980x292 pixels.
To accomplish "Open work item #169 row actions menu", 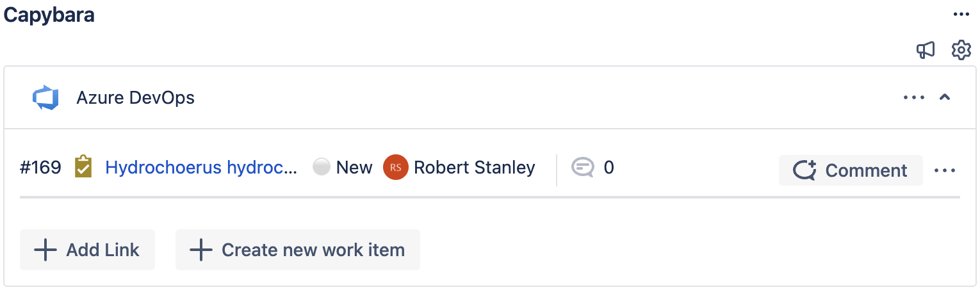I will pyautogui.click(x=945, y=170).
